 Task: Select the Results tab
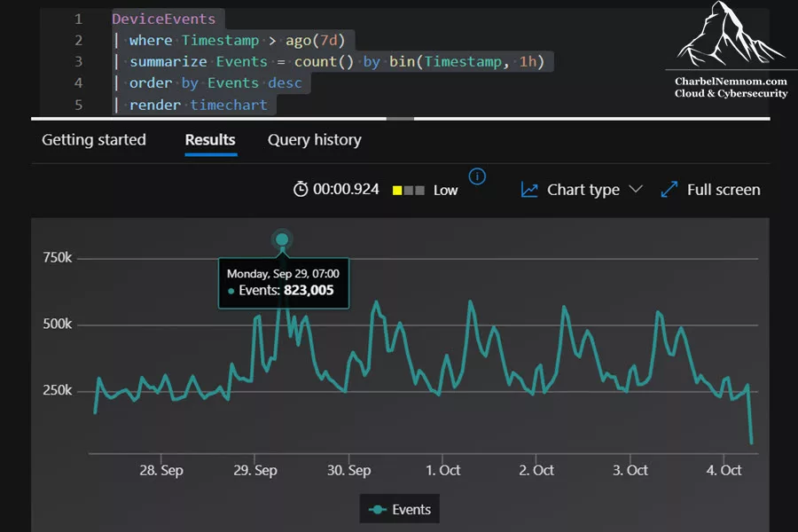[x=210, y=139]
